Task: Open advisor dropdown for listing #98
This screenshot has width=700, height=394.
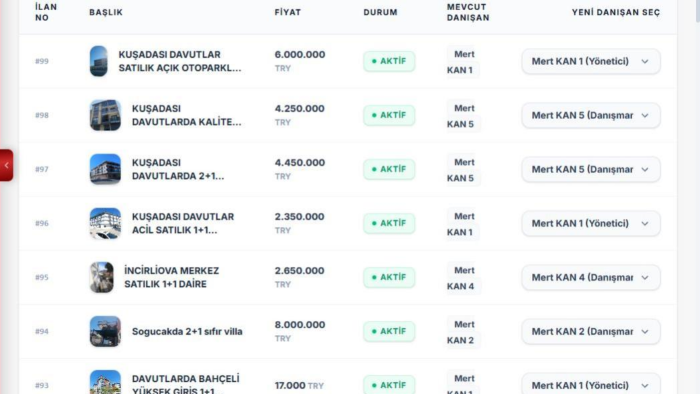Action: pos(591,115)
